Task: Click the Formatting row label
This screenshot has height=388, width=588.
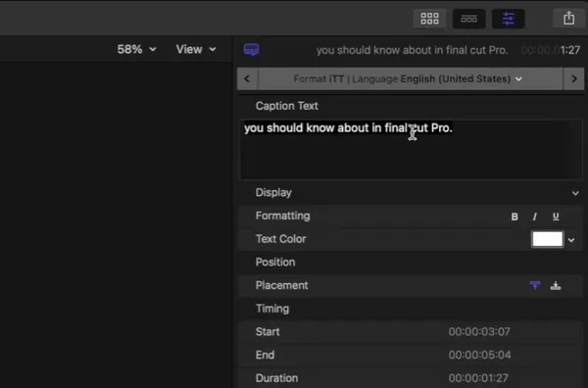Action: click(x=283, y=216)
